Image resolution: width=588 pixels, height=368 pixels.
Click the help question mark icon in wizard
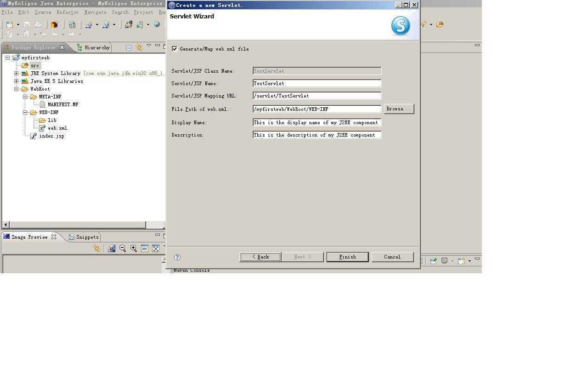click(177, 257)
